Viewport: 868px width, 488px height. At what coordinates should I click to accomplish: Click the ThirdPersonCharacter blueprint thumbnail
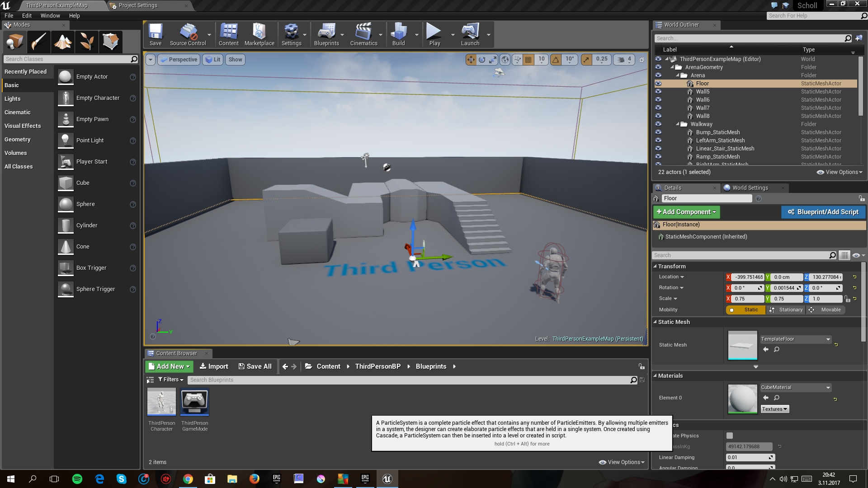pos(161,402)
